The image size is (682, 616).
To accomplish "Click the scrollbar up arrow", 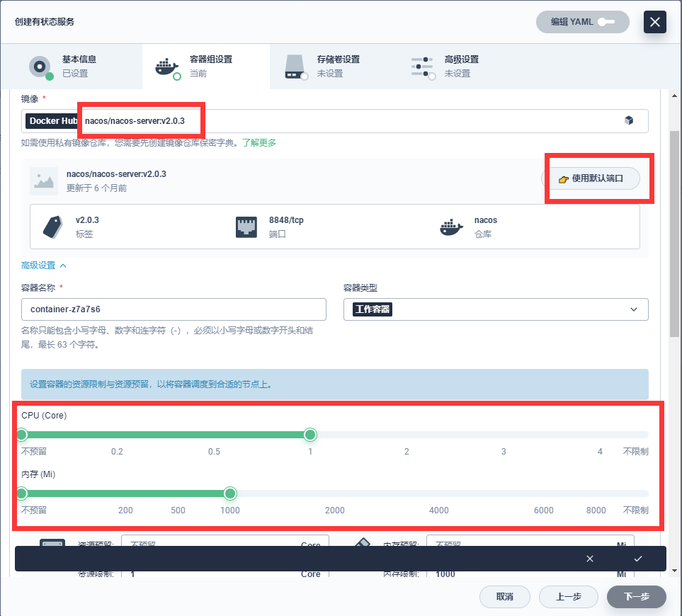I will [674, 95].
